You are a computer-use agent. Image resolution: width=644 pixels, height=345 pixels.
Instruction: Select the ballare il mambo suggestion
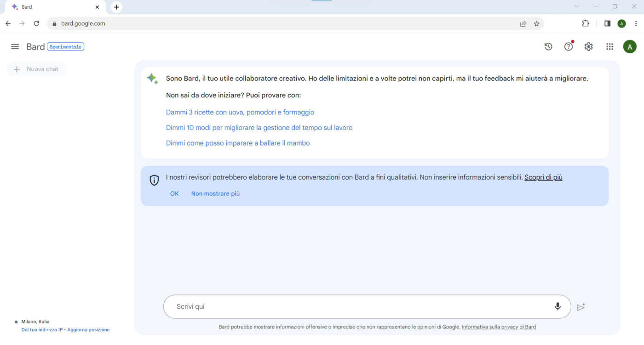pyautogui.click(x=238, y=143)
